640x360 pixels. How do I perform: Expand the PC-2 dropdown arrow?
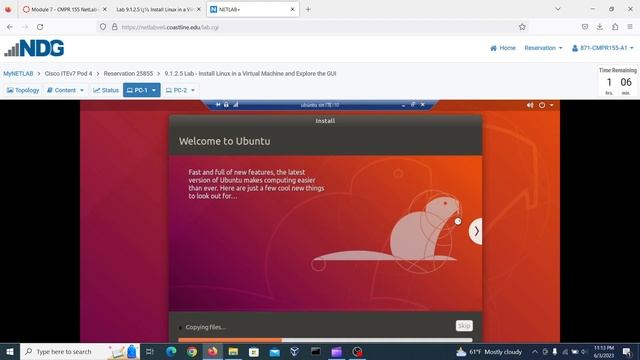(193, 90)
